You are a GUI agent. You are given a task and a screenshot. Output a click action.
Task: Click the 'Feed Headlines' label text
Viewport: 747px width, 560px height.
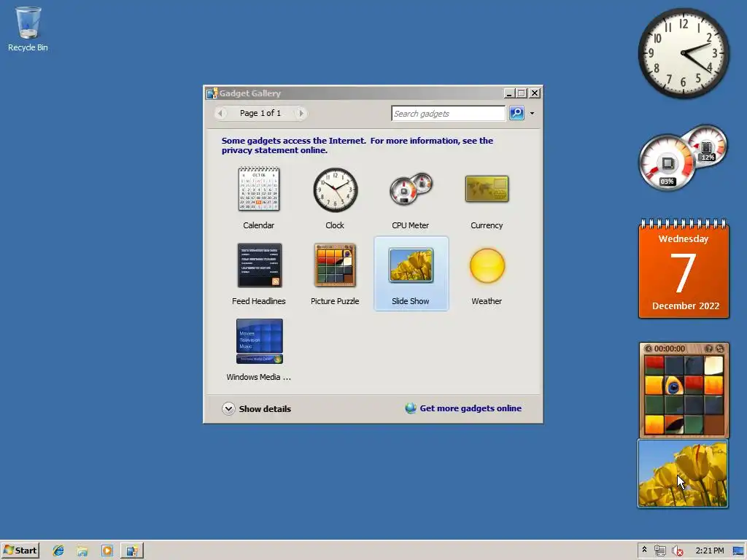pyautogui.click(x=259, y=301)
